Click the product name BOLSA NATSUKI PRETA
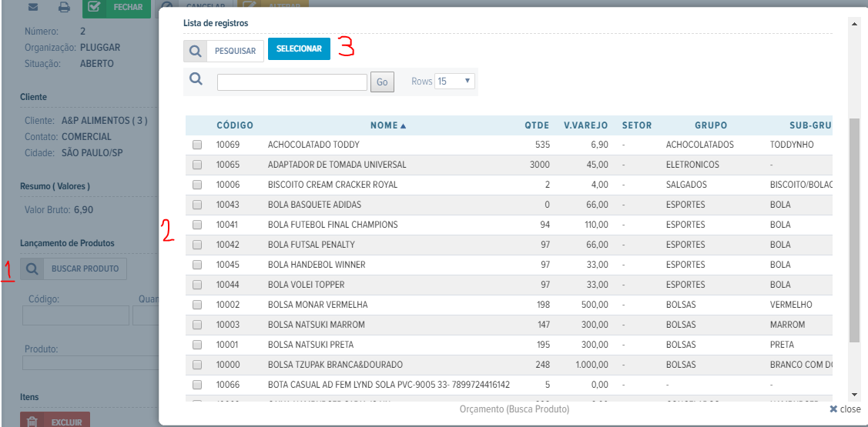The height and width of the screenshot is (427, 868). coord(310,345)
